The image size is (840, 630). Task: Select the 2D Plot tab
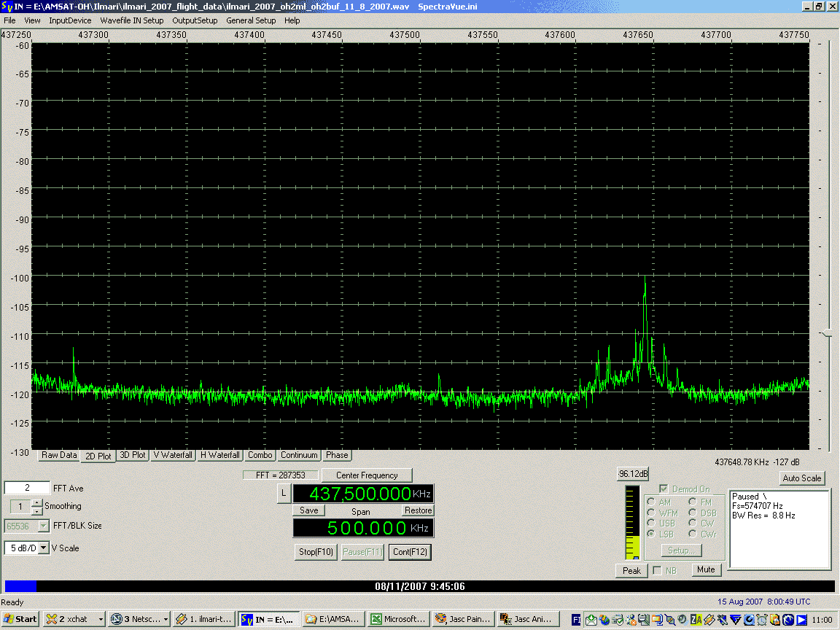pyautogui.click(x=98, y=456)
